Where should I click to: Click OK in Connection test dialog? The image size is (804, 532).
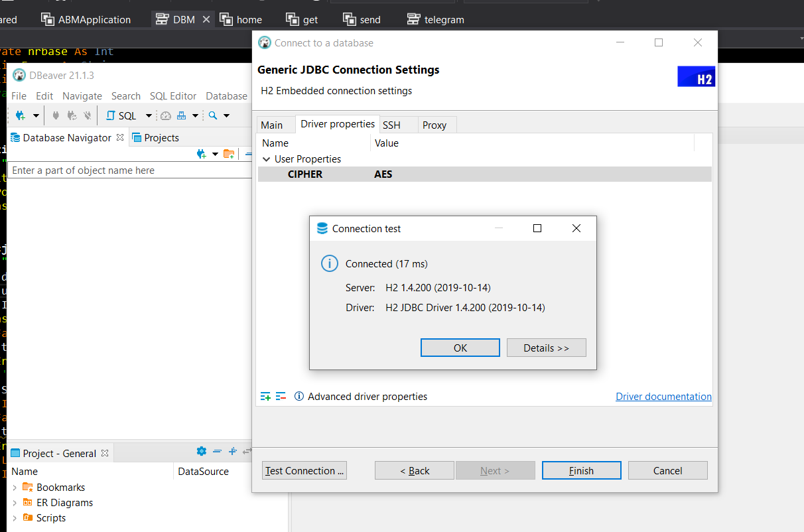click(x=460, y=348)
